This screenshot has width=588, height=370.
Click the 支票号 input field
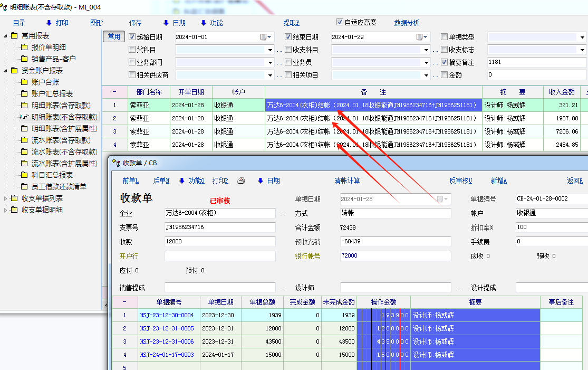pyautogui.click(x=219, y=227)
